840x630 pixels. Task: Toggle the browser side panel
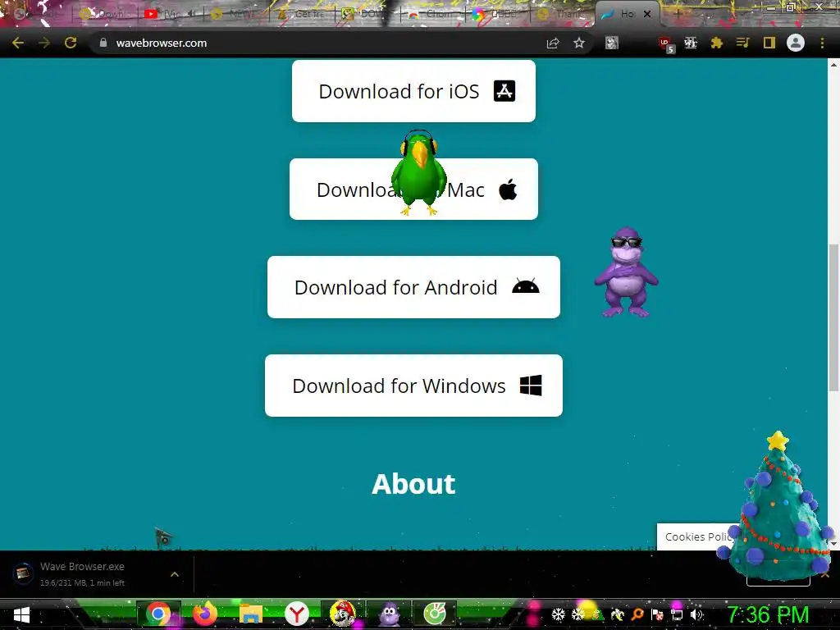pos(769,43)
